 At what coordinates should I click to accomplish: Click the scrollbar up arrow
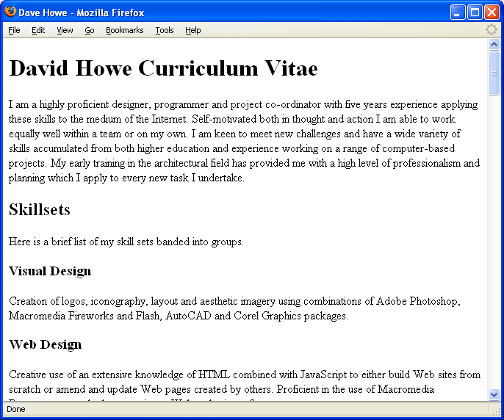click(x=494, y=45)
